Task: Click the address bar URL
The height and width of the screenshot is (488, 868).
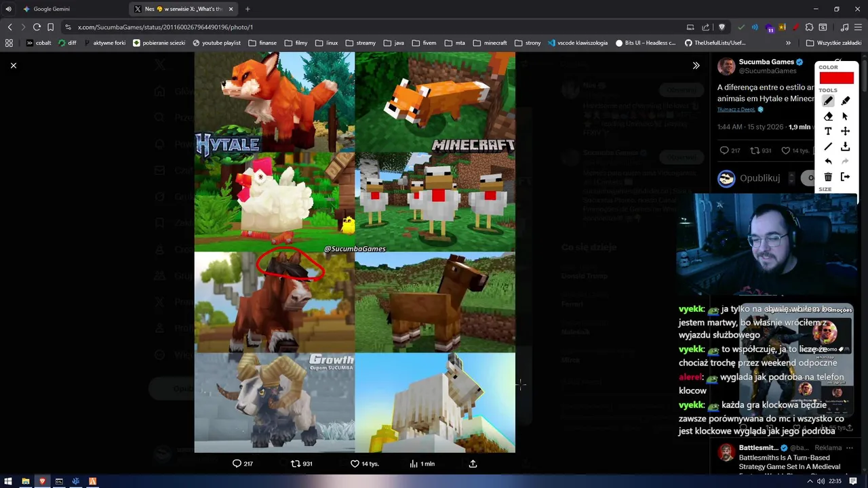Action: pyautogui.click(x=165, y=27)
